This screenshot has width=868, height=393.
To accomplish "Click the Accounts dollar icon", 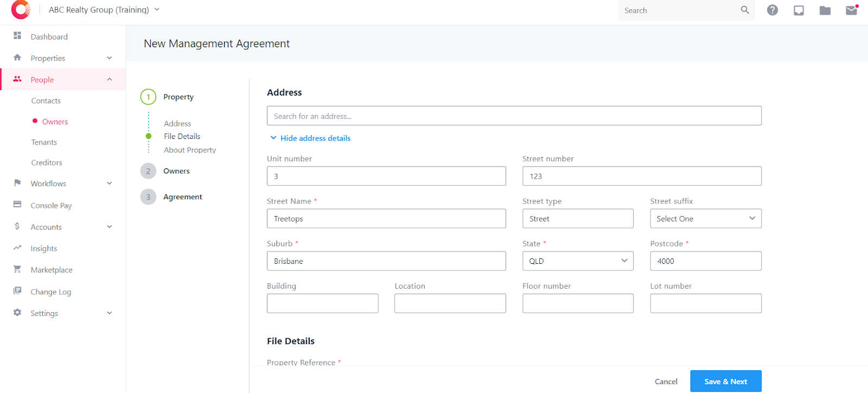I will coord(17,226).
